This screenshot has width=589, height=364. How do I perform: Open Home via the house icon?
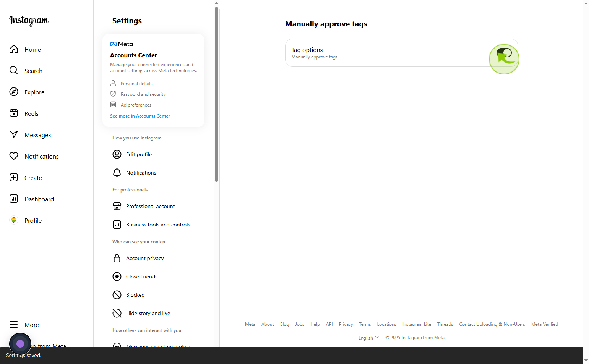pos(14,49)
